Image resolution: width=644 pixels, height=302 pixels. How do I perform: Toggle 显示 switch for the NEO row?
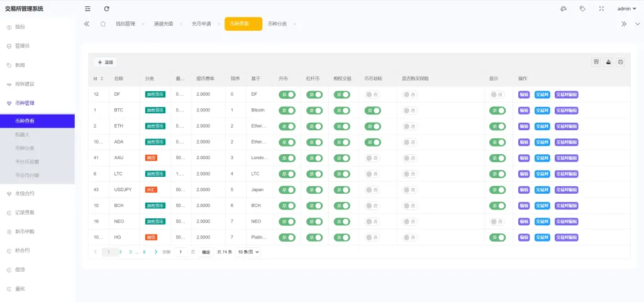pyautogui.click(x=497, y=221)
